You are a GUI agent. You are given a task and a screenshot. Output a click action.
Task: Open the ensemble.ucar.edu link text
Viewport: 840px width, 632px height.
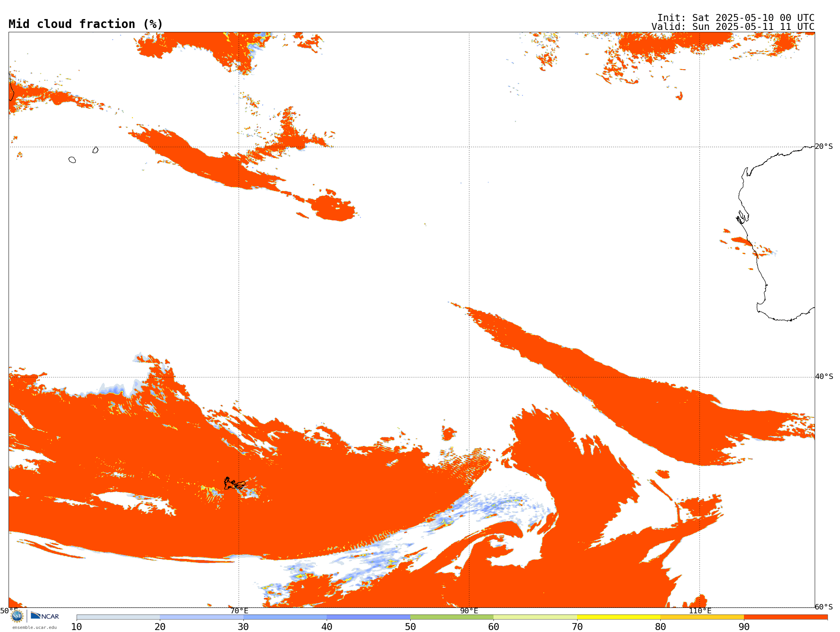click(x=35, y=627)
